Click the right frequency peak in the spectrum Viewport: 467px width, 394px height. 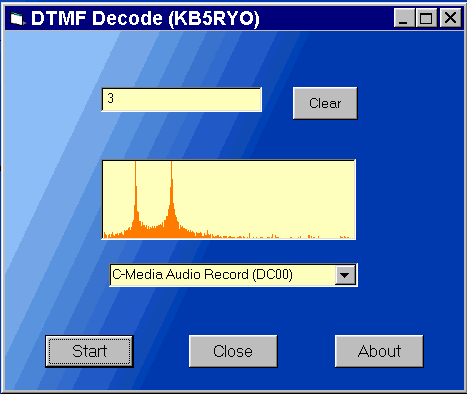pyautogui.click(x=172, y=200)
